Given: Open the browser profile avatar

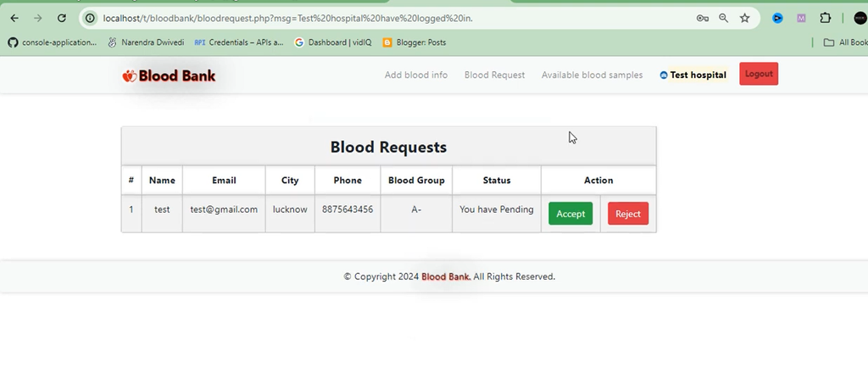Looking at the screenshot, I should 860,19.
